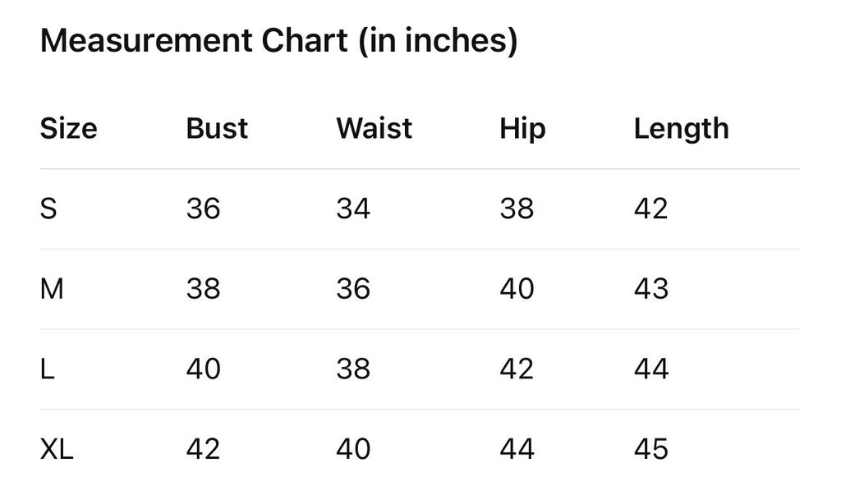The height and width of the screenshot is (504, 841).
Task: Select length value 43 for size M
Action: click(650, 289)
